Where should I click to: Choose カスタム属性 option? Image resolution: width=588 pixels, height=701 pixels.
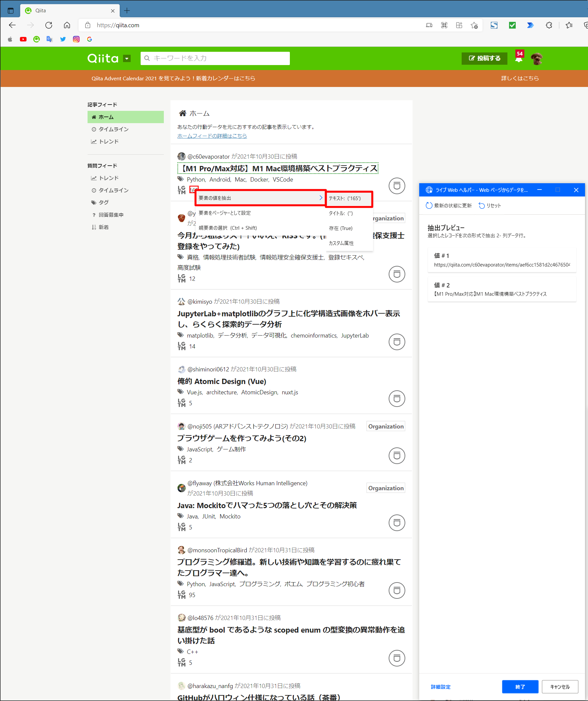[x=349, y=243]
